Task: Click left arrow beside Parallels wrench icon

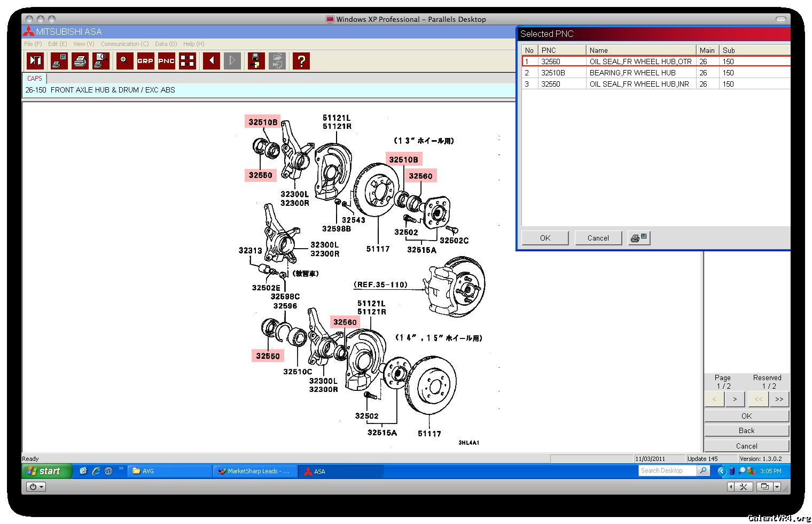Action: point(731,487)
